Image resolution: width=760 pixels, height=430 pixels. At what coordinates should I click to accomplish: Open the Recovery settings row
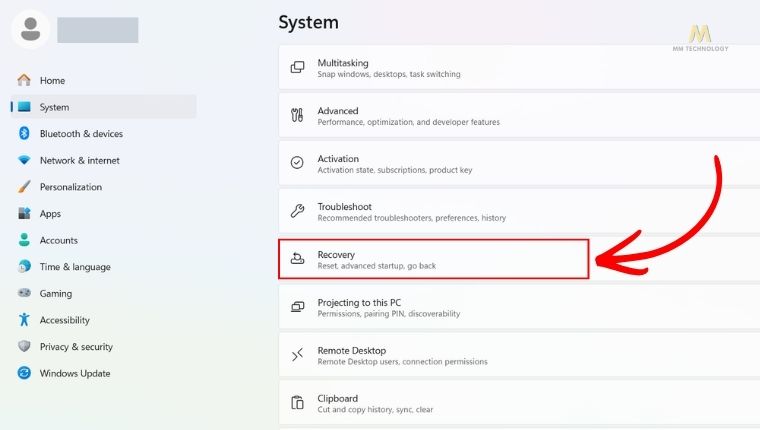(x=519, y=259)
